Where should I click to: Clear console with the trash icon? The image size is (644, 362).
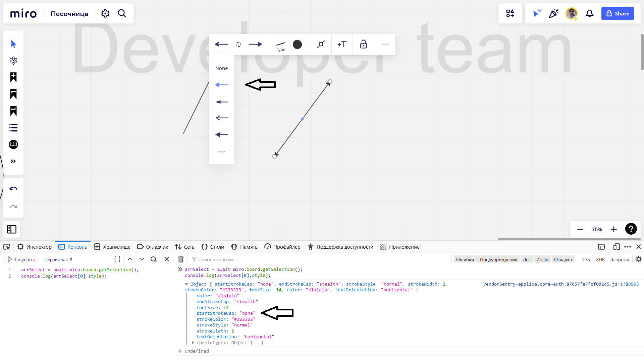click(181, 259)
